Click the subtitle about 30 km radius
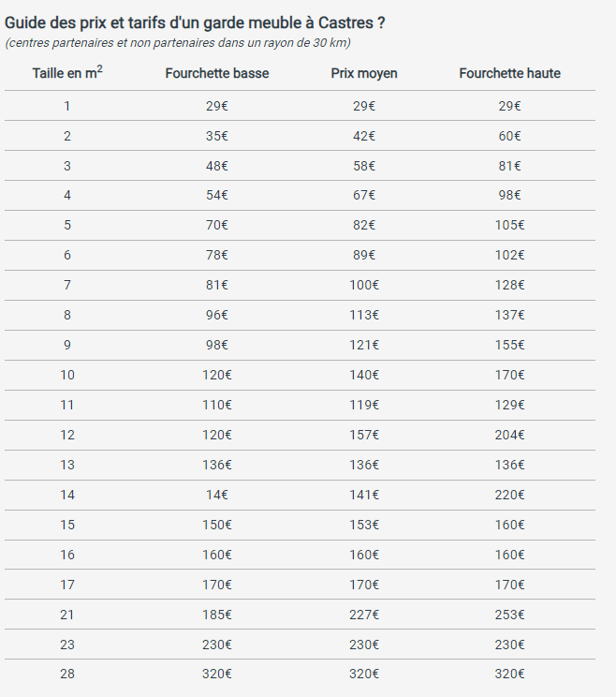This screenshot has height=697, width=616. pos(178,43)
